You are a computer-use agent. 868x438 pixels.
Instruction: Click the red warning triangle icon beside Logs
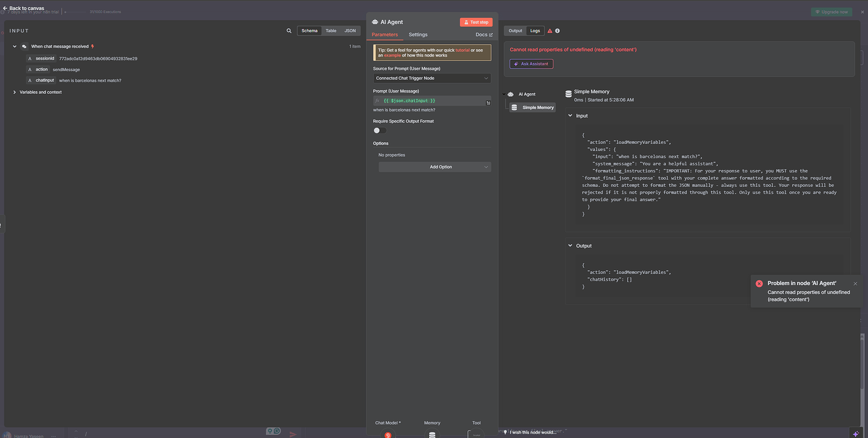[550, 31]
